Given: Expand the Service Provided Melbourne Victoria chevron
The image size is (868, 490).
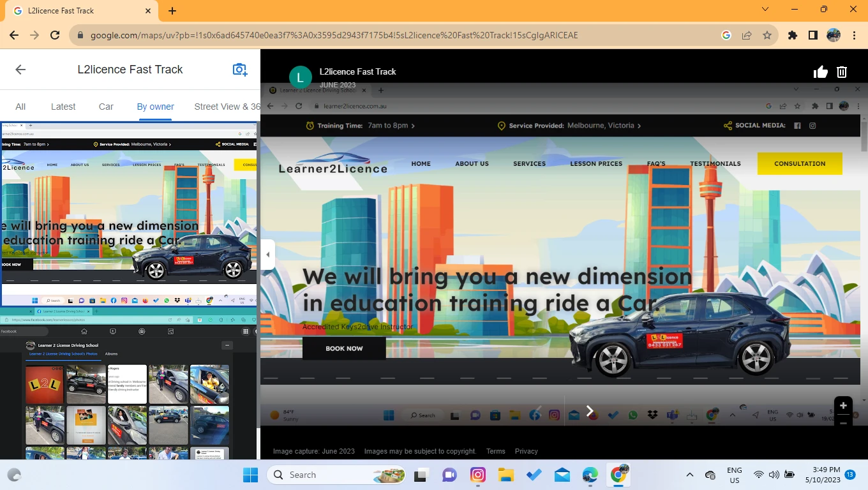Looking at the screenshot, I should [x=639, y=125].
